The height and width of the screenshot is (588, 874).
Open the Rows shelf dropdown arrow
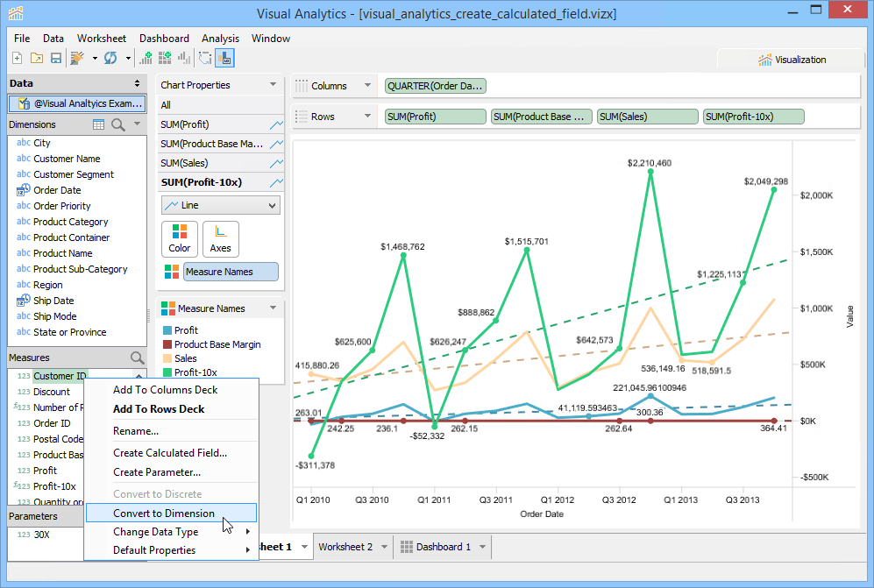(367, 116)
